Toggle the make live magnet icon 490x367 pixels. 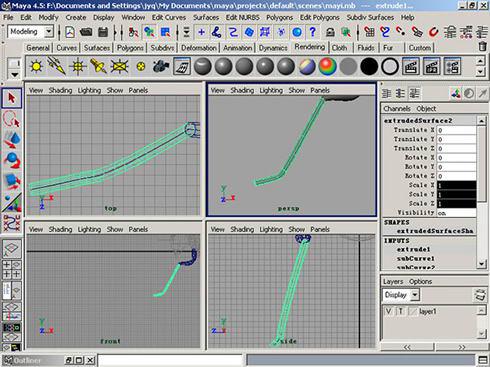tap(433, 32)
